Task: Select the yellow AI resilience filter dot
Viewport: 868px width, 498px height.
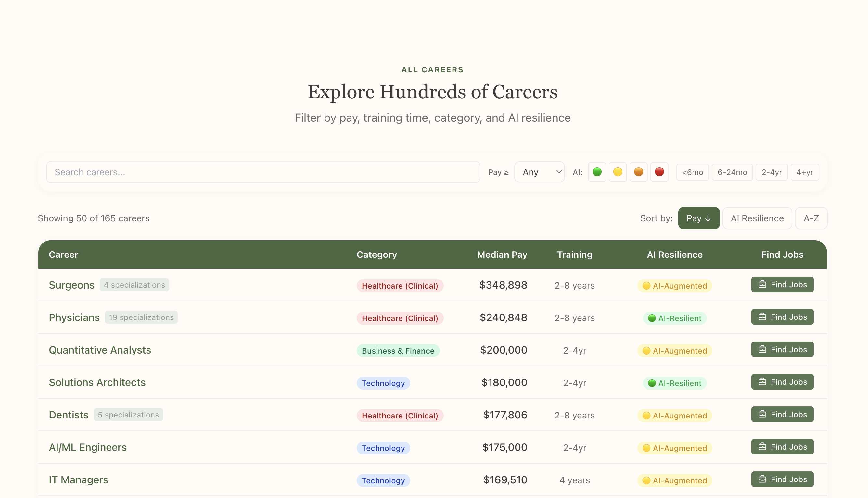Action: point(618,172)
